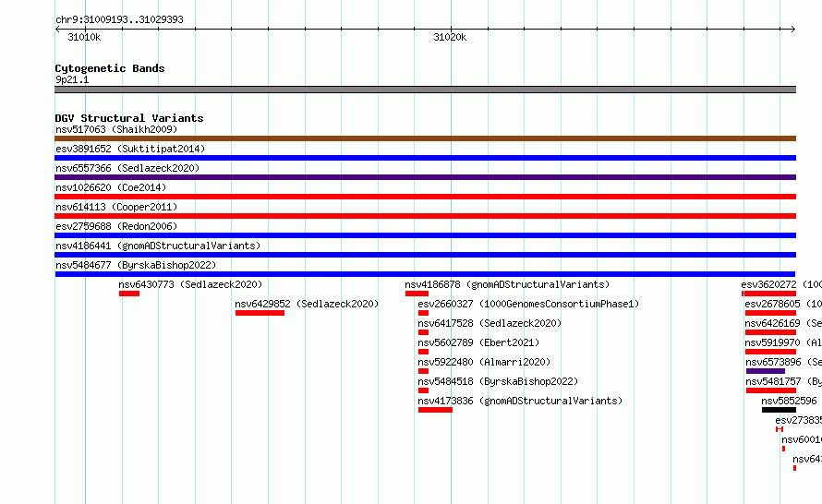This screenshot has width=822, height=504.
Task: Open variant nsv614113 (Cooper2011) label
Action: (x=116, y=207)
